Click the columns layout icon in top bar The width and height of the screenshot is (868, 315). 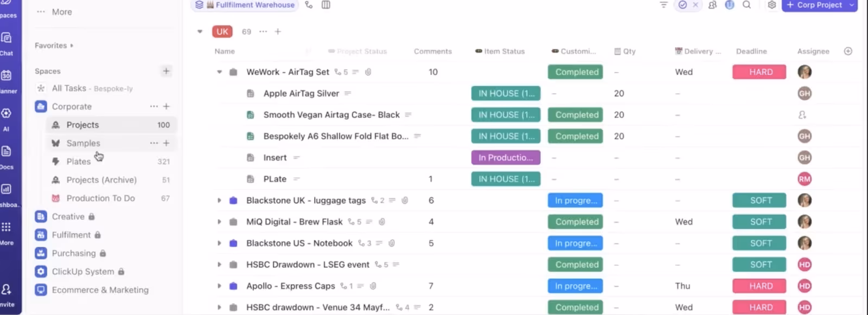[x=326, y=5]
